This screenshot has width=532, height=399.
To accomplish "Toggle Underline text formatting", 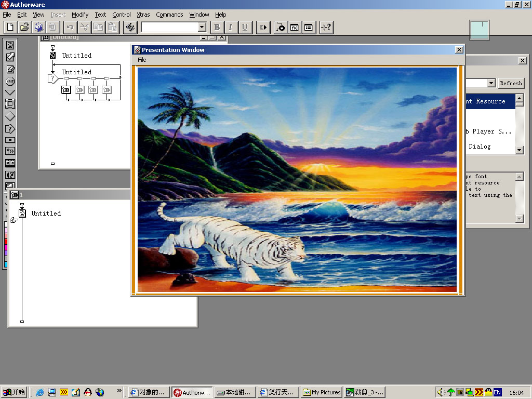I will tap(245, 28).
